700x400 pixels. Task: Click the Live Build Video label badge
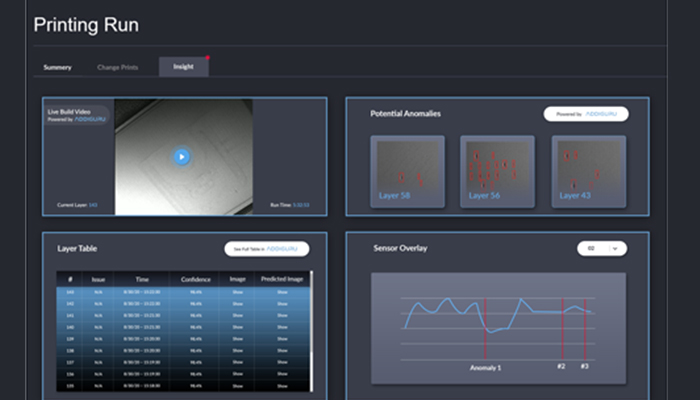[x=77, y=115]
